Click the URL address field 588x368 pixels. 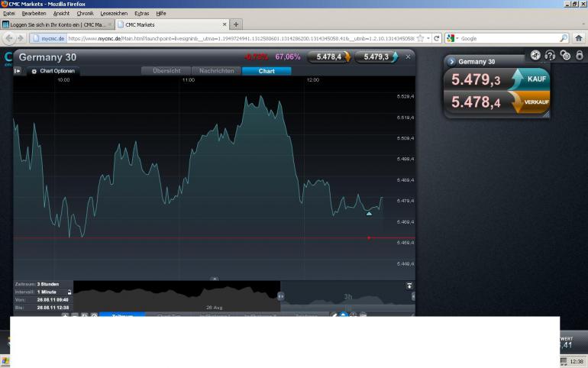(241, 38)
